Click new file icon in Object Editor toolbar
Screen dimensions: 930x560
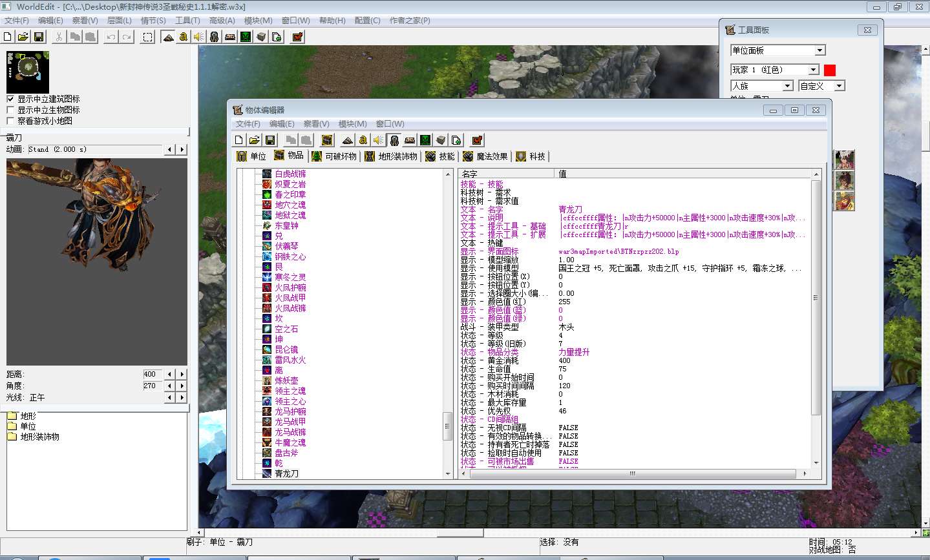tap(239, 140)
